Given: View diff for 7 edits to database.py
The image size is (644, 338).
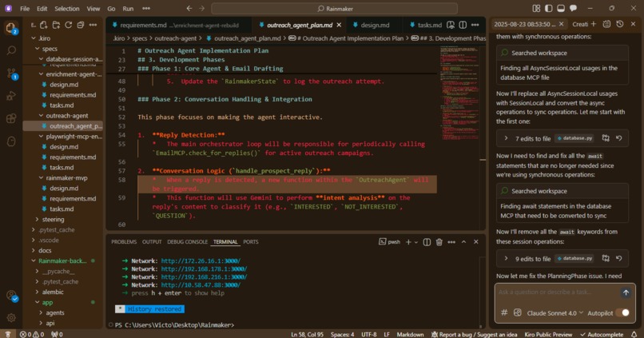Looking at the screenshot, I should pyautogui.click(x=606, y=138).
